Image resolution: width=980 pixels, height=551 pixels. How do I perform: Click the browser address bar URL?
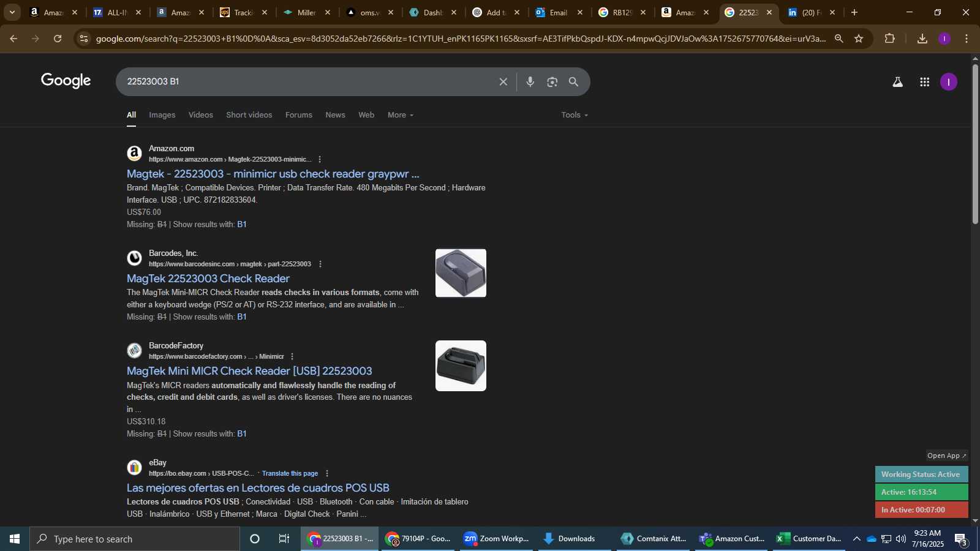click(461, 39)
